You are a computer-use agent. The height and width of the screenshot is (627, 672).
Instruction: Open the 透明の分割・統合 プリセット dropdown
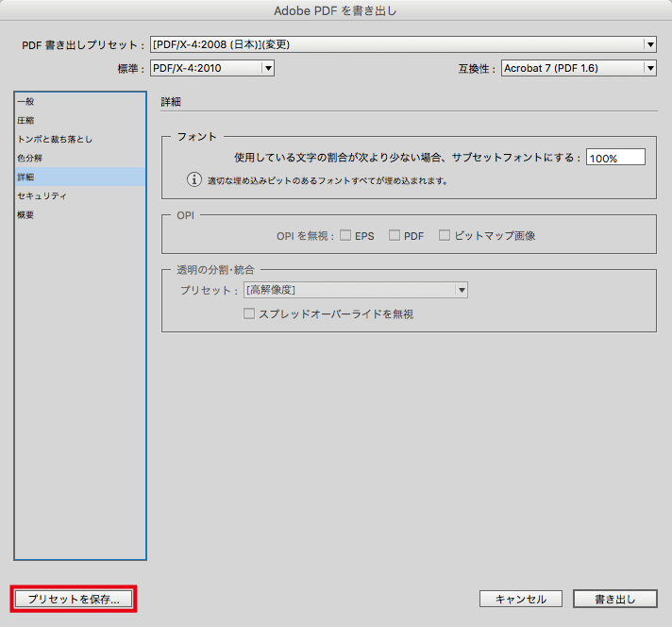355,290
